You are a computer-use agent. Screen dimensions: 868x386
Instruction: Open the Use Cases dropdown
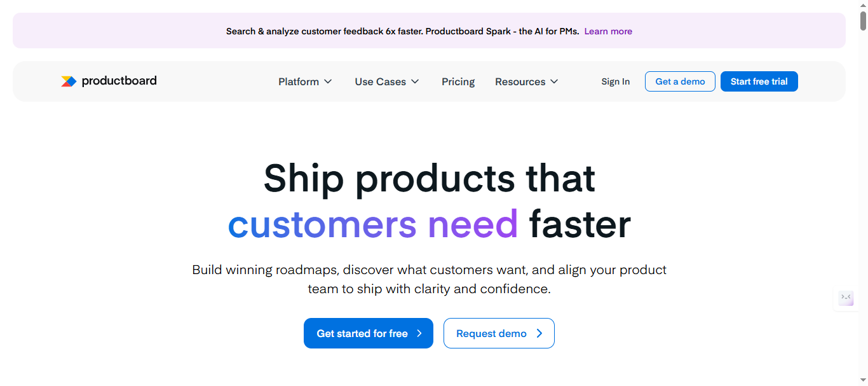(x=386, y=81)
